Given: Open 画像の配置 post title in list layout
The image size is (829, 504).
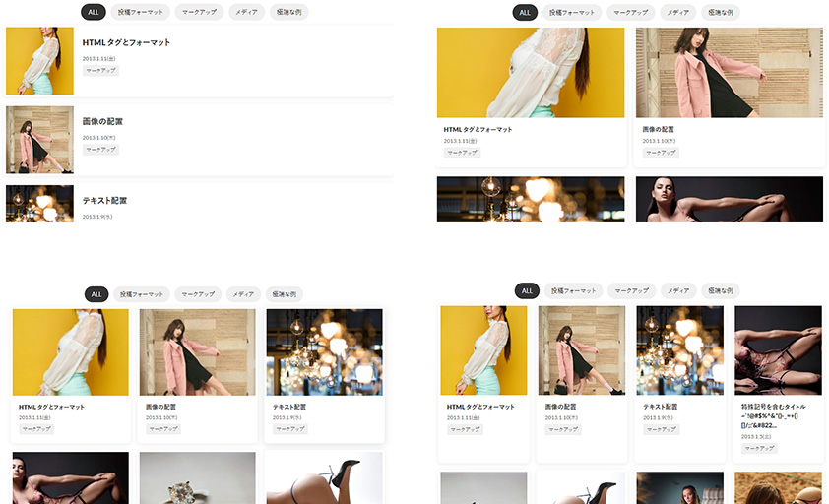Looking at the screenshot, I should coord(102,121).
